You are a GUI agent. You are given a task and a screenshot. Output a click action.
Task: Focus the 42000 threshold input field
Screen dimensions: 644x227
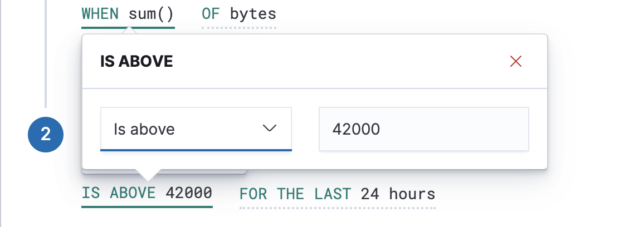pyautogui.click(x=423, y=130)
